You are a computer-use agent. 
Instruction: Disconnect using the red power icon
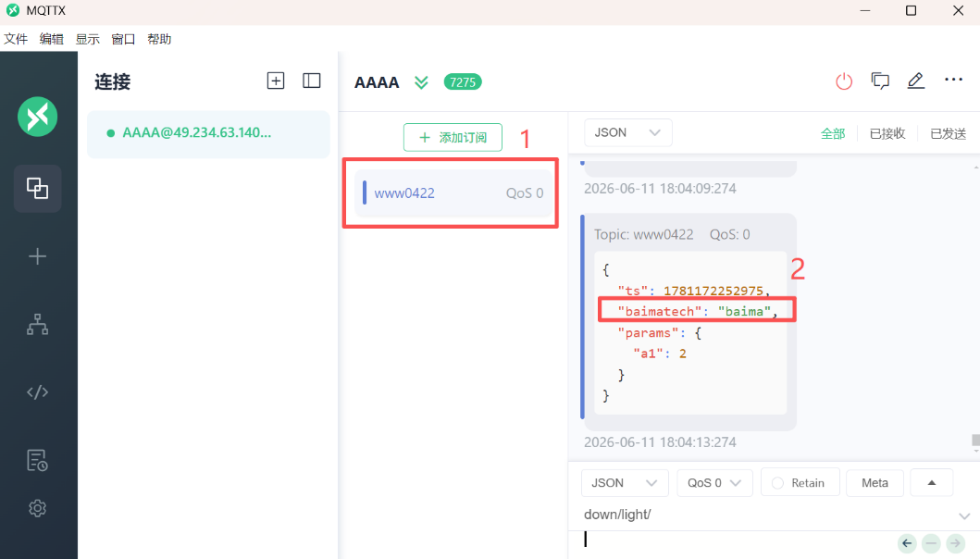click(x=844, y=81)
